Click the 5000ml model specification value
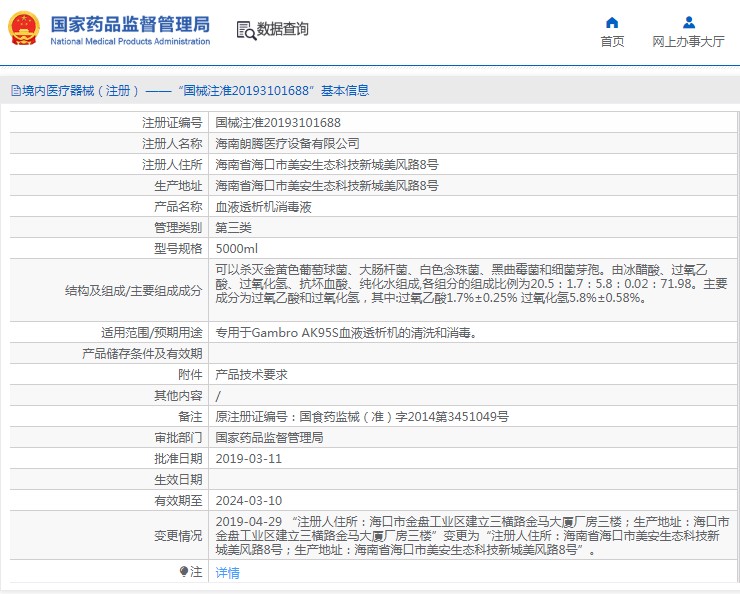The width and height of the screenshot is (740, 594). coord(237,249)
